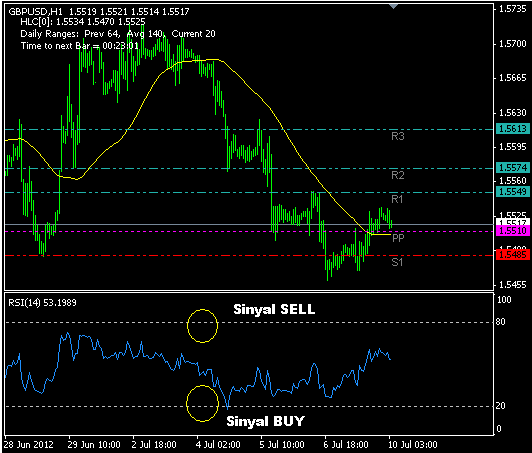Click the GBPUSD,H1 chart title text
532x453 pixels.
[99, 12]
